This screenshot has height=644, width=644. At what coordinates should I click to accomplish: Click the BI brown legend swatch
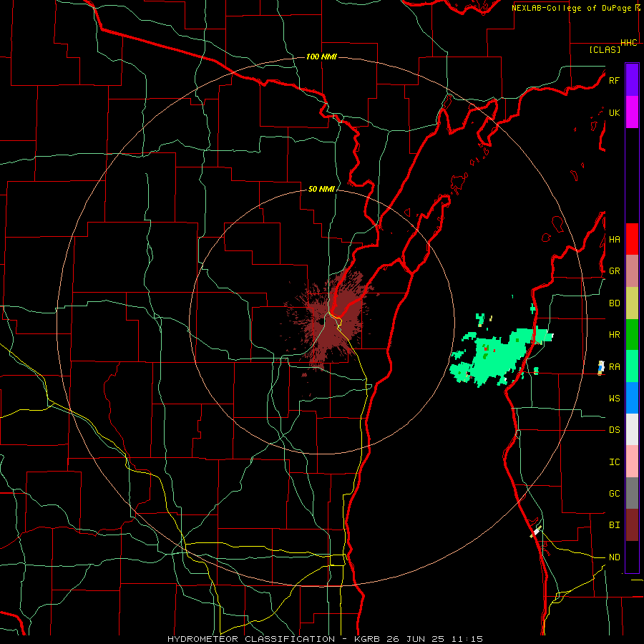(x=632, y=525)
